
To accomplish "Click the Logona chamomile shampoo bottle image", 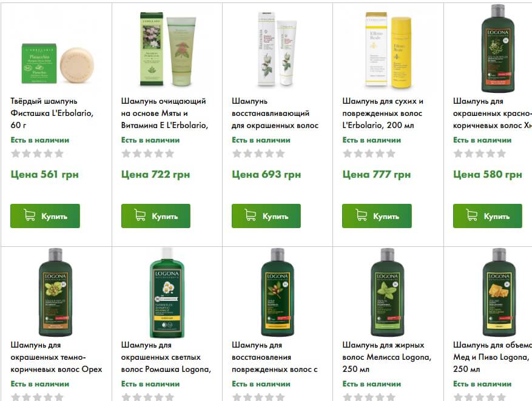I will (167, 292).
